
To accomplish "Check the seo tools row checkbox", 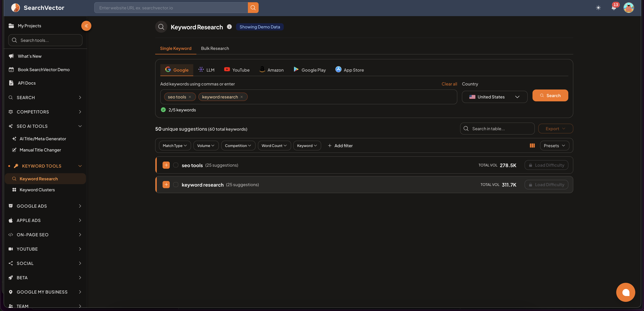I will pos(176,165).
